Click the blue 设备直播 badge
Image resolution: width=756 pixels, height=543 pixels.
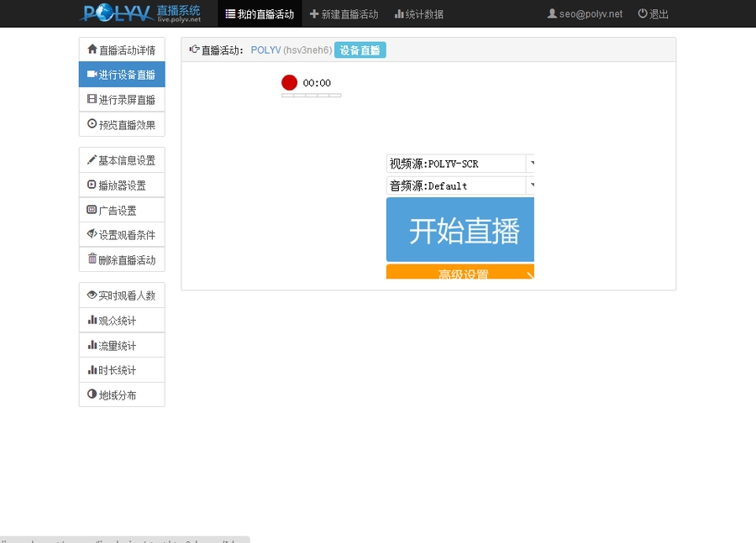(x=360, y=50)
